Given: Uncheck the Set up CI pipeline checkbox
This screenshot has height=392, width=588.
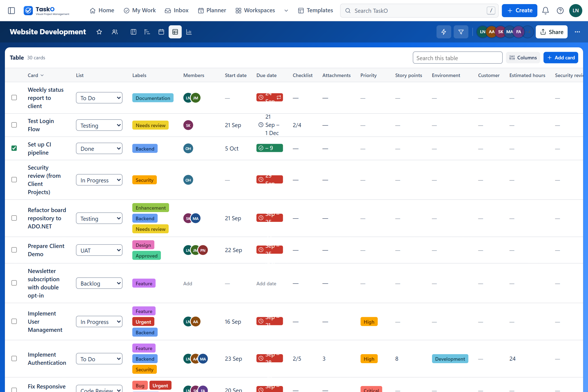Looking at the screenshot, I should [x=14, y=148].
